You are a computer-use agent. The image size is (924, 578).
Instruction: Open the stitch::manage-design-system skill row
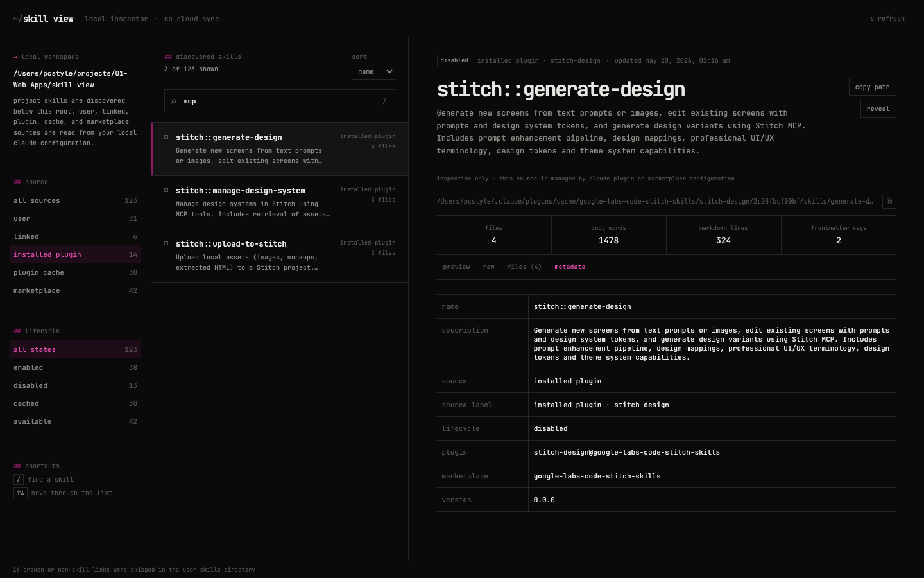280,202
